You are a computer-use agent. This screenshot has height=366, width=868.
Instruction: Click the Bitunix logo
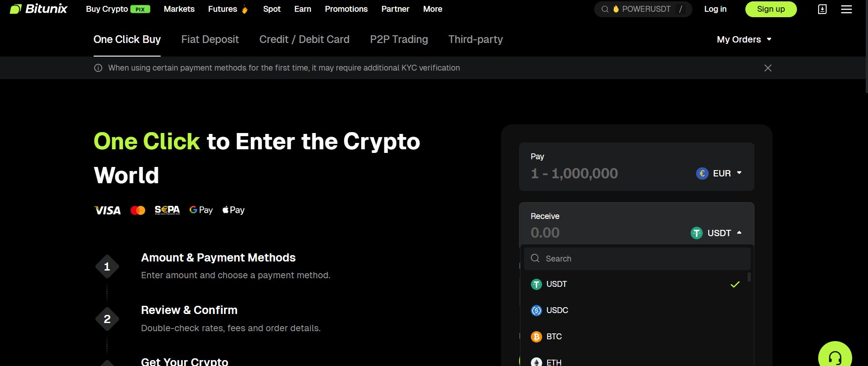click(x=38, y=9)
